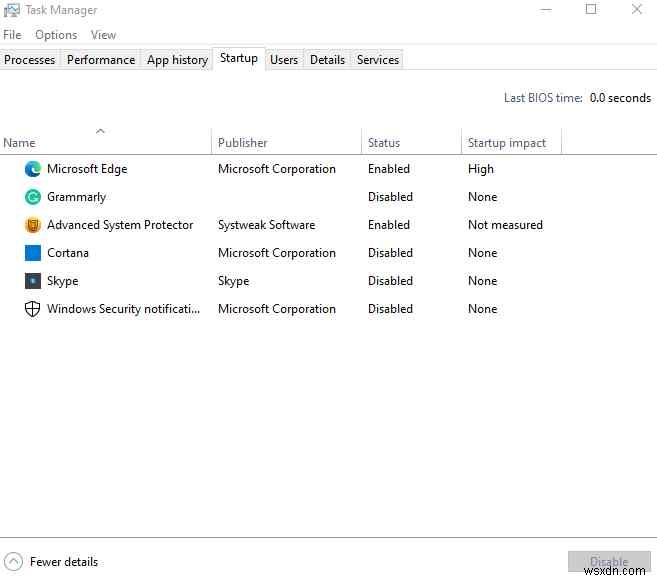This screenshot has width=657, height=581.
Task: Click Disabled status of Grammarly
Action: click(x=391, y=197)
